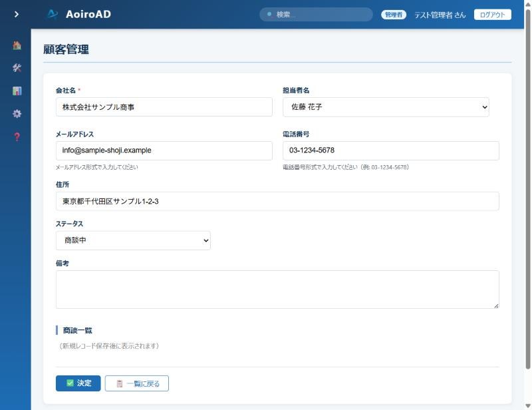The image size is (532, 410).
Task: Click the AoiroAD brand title text
Action: 88,14
